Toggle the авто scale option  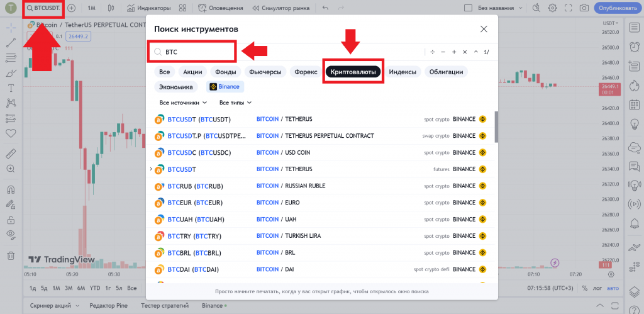(x=613, y=288)
